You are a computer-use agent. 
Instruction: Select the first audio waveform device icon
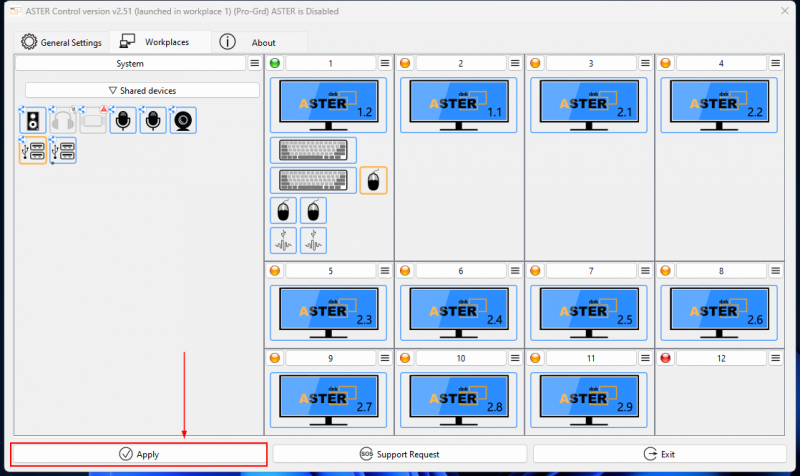coord(284,241)
